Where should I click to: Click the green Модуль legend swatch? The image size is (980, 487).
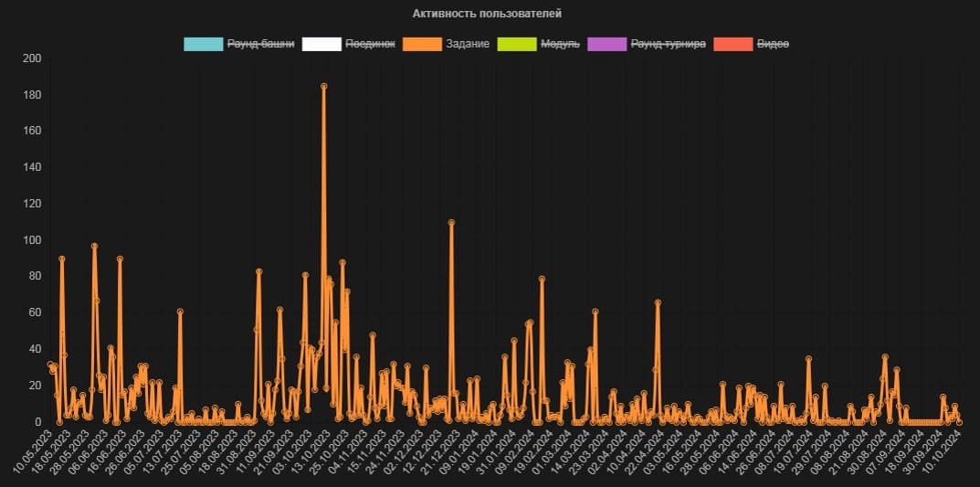516,44
